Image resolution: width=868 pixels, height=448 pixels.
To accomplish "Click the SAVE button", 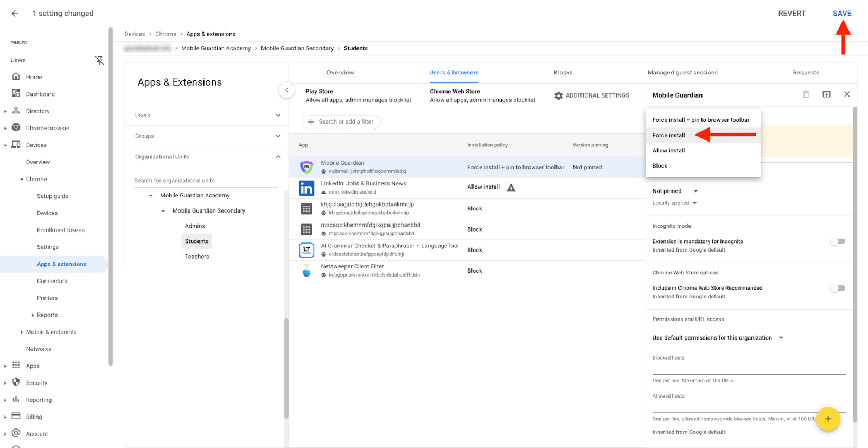I will click(842, 14).
